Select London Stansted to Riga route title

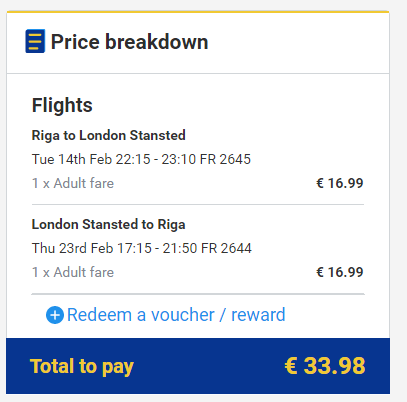click(x=108, y=224)
